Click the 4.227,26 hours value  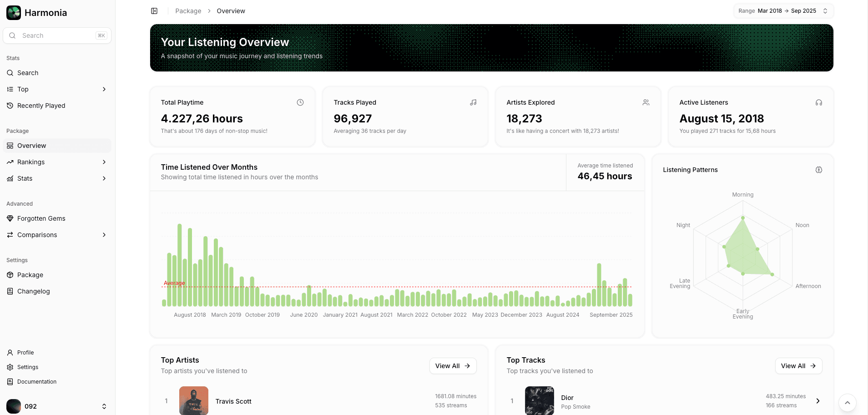tap(202, 119)
